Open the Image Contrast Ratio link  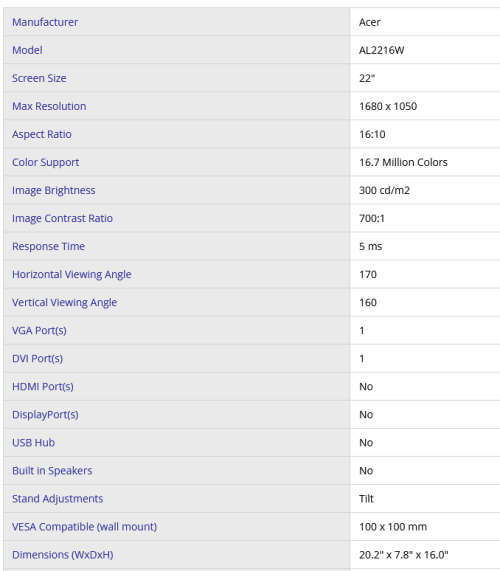coord(62,218)
